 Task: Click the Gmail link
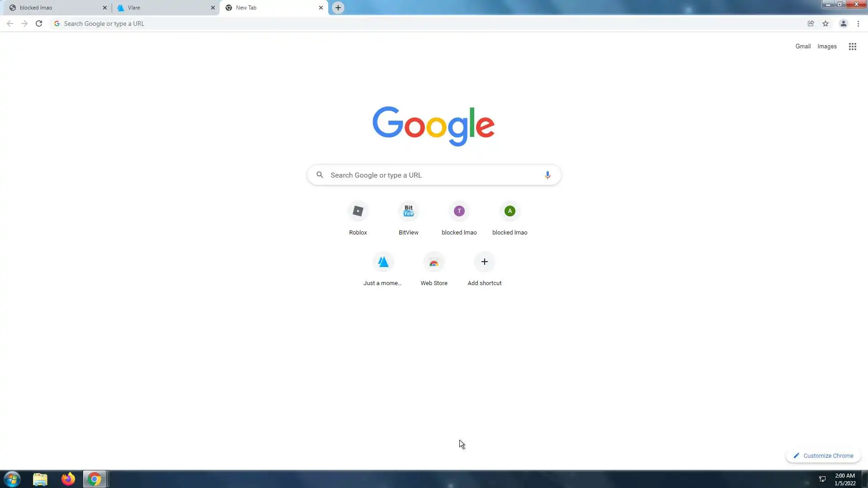click(x=803, y=46)
